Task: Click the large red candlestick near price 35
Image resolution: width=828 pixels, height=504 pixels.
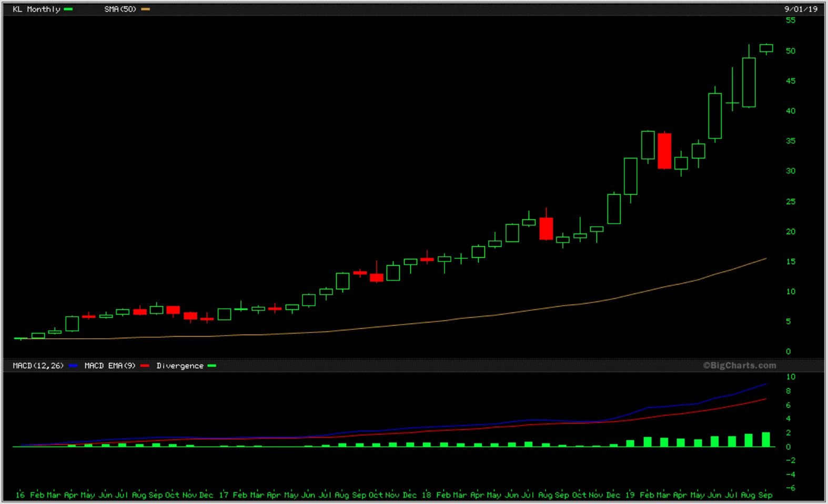Action: (x=664, y=151)
